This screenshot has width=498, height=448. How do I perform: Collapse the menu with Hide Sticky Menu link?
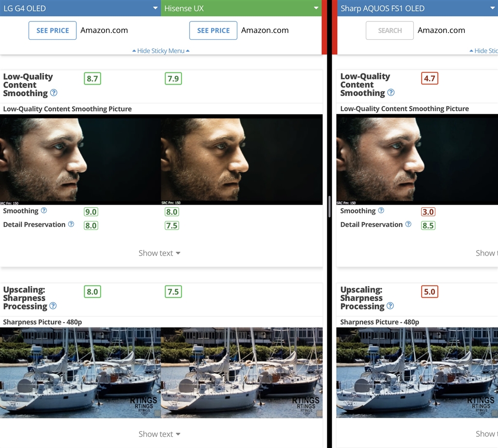click(160, 51)
